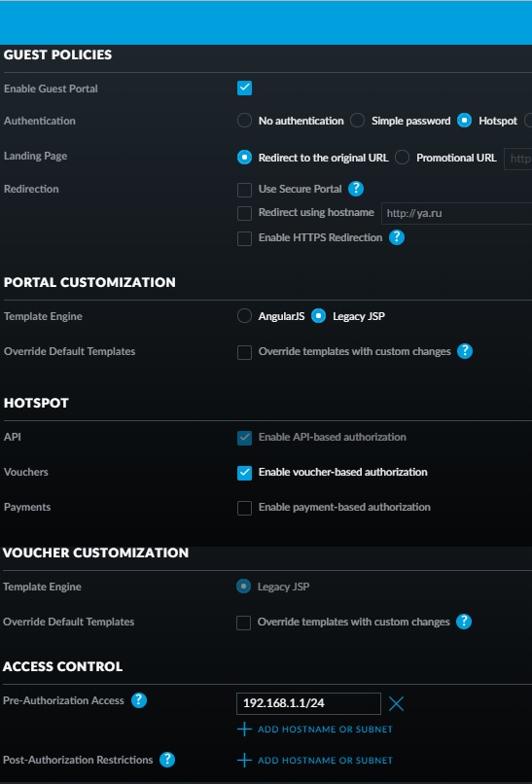The image size is (532, 784).
Task: Check Use Secure Portal option
Action: coord(244,190)
